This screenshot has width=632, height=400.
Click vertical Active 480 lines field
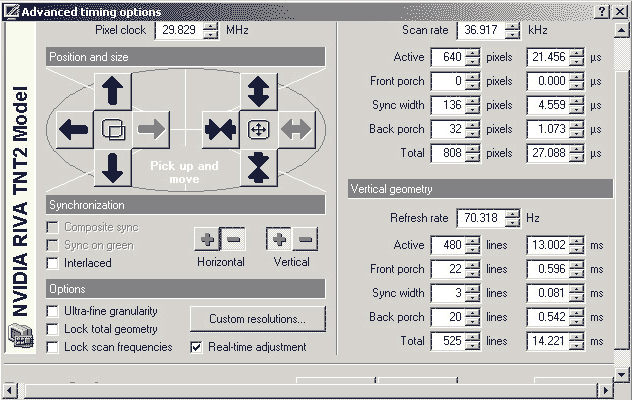coord(449,245)
